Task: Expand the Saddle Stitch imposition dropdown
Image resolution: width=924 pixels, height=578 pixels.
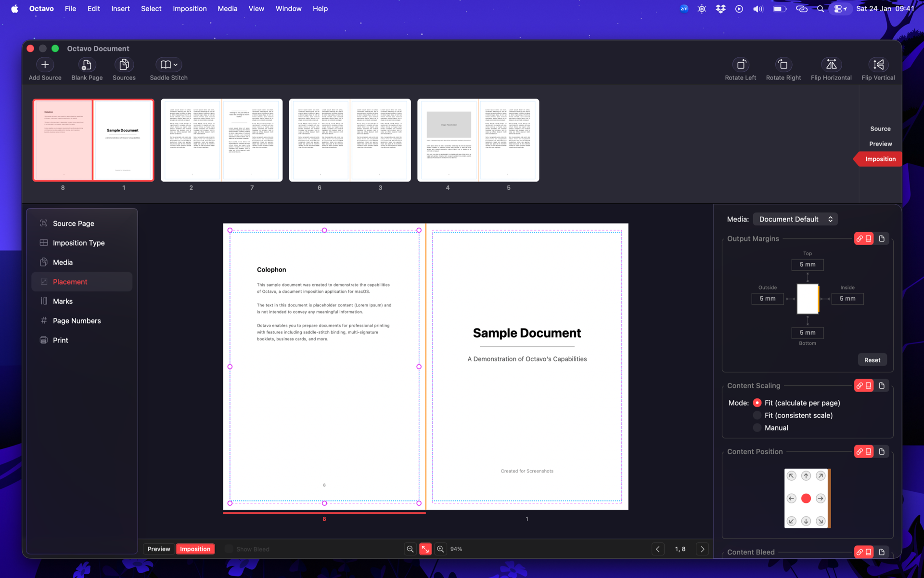Action: coord(176,65)
